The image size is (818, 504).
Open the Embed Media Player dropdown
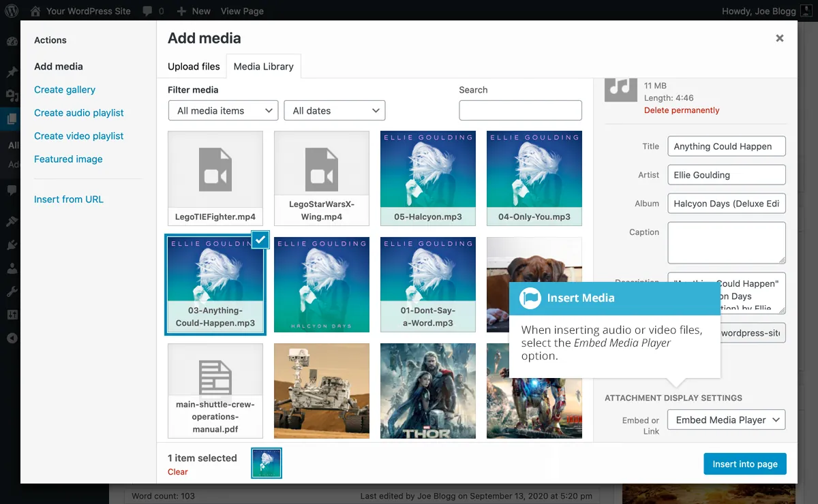pyautogui.click(x=727, y=420)
